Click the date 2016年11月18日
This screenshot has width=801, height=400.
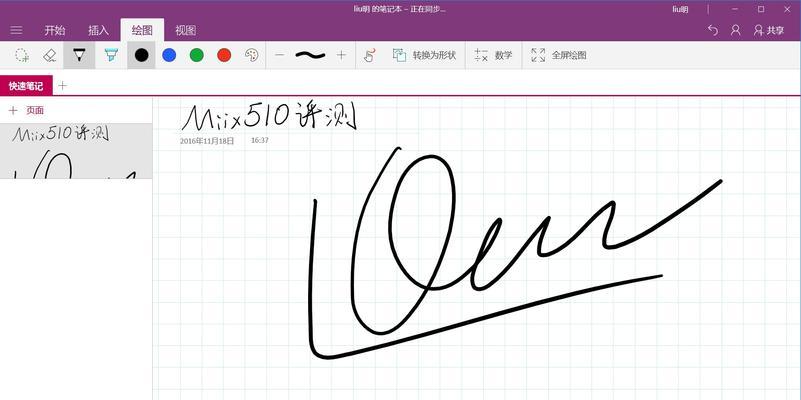(x=207, y=140)
